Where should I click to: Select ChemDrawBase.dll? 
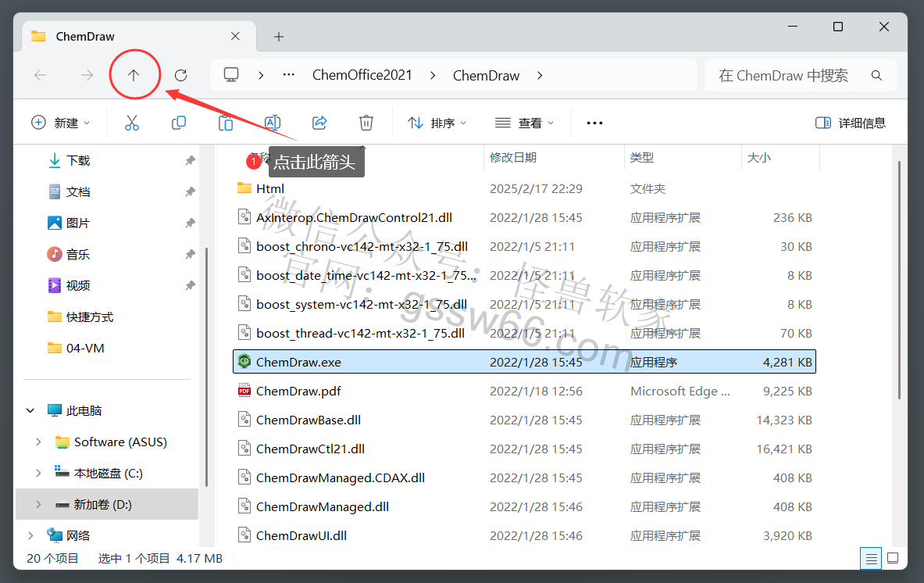click(524, 420)
